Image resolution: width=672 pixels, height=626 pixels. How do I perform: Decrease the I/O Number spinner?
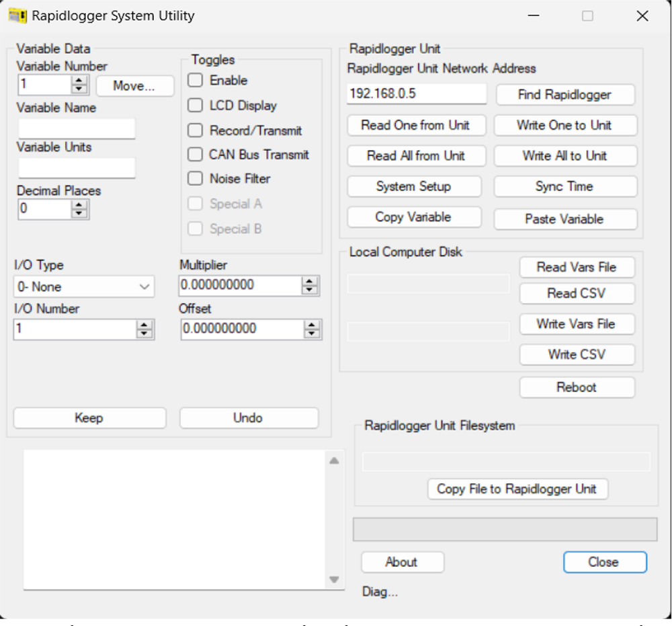coord(144,334)
